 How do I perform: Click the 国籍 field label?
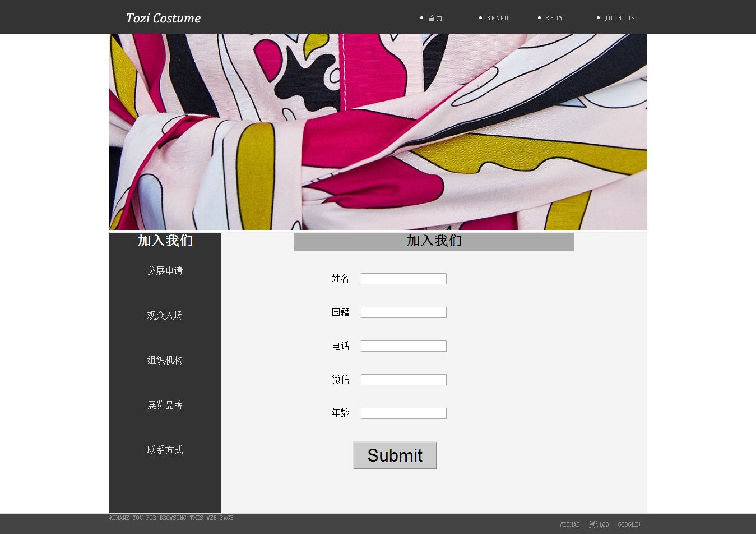click(340, 312)
